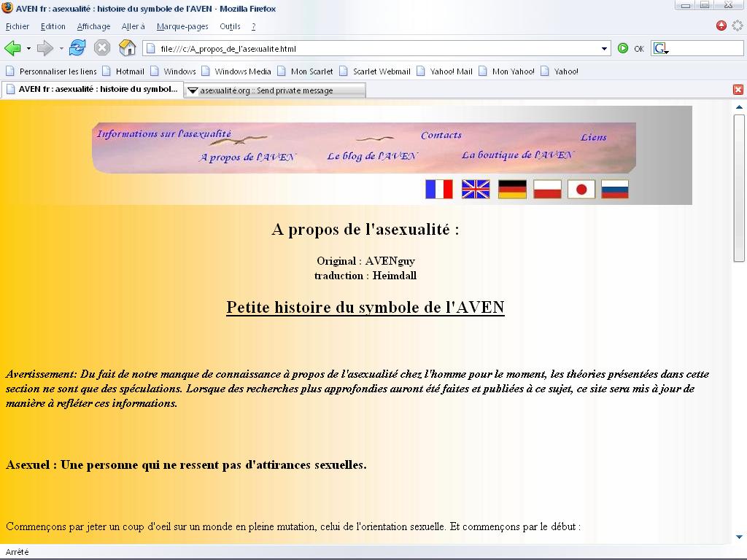This screenshot has width=747, height=560.
Task: Open the Mon Scarlet bookmark
Action: (x=306, y=71)
